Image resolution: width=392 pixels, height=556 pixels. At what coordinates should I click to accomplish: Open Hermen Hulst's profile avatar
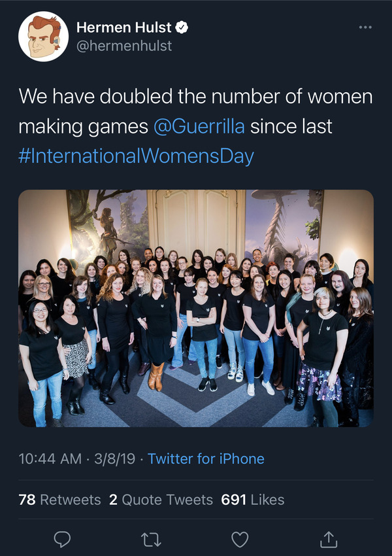coord(43,36)
